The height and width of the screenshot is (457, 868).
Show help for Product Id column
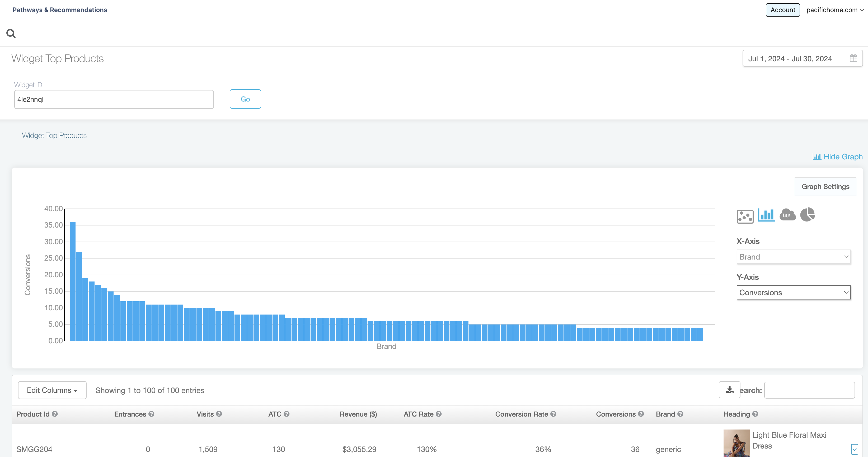tap(55, 414)
